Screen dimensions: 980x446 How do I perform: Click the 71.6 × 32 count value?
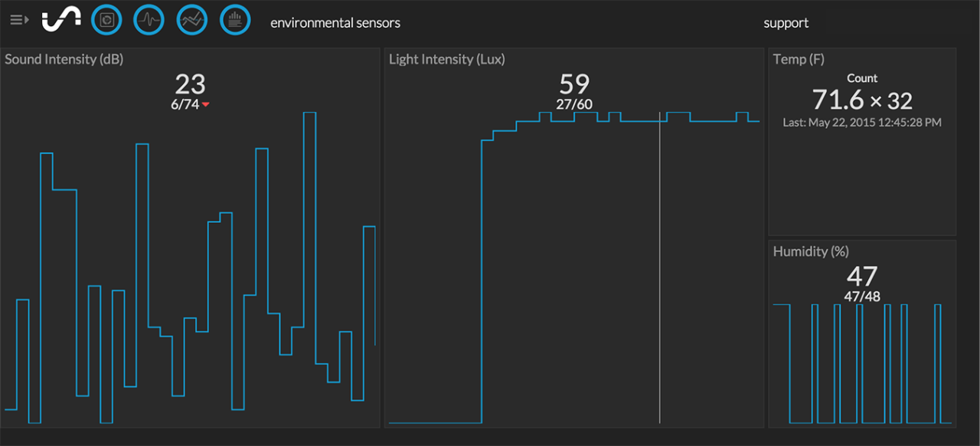tap(861, 100)
